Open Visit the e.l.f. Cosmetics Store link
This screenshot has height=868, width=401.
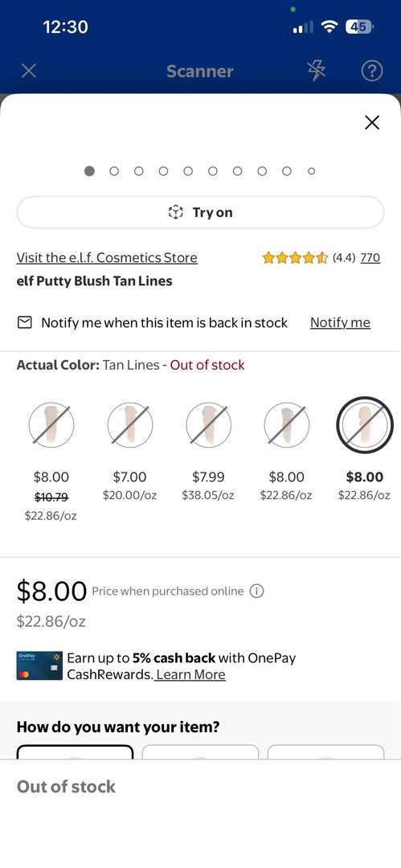(107, 258)
